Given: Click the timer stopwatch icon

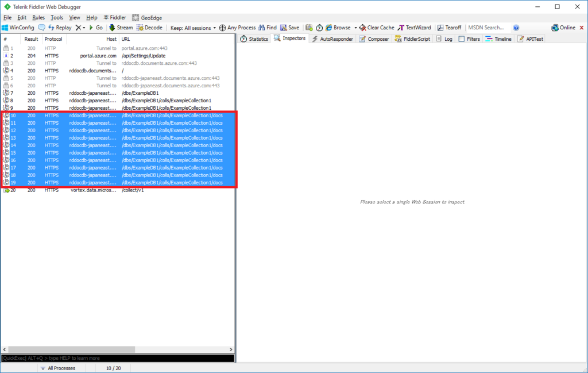Looking at the screenshot, I should [319, 28].
